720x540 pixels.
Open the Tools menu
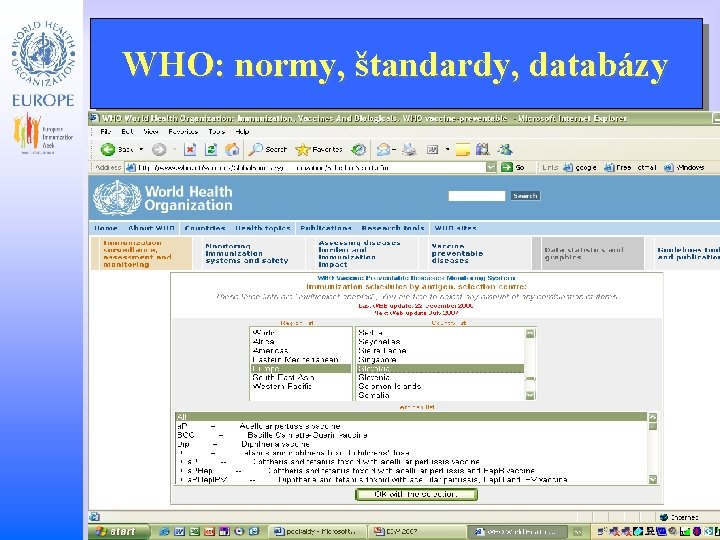(x=216, y=131)
